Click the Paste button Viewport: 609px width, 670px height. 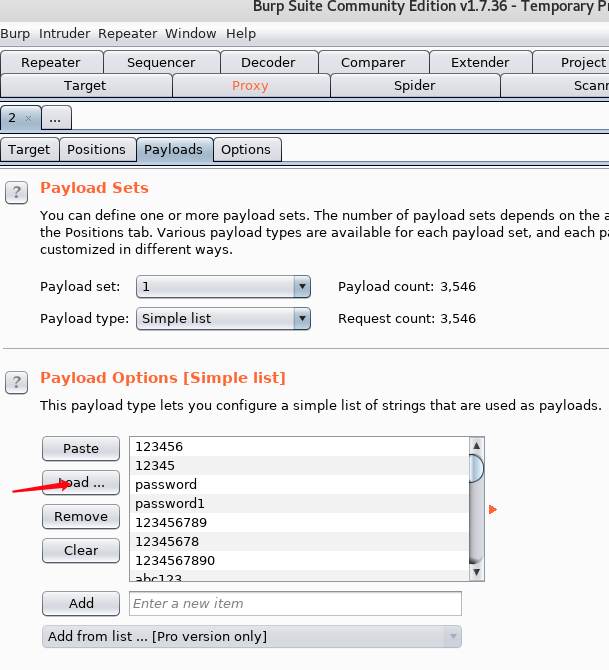coord(81,449)
